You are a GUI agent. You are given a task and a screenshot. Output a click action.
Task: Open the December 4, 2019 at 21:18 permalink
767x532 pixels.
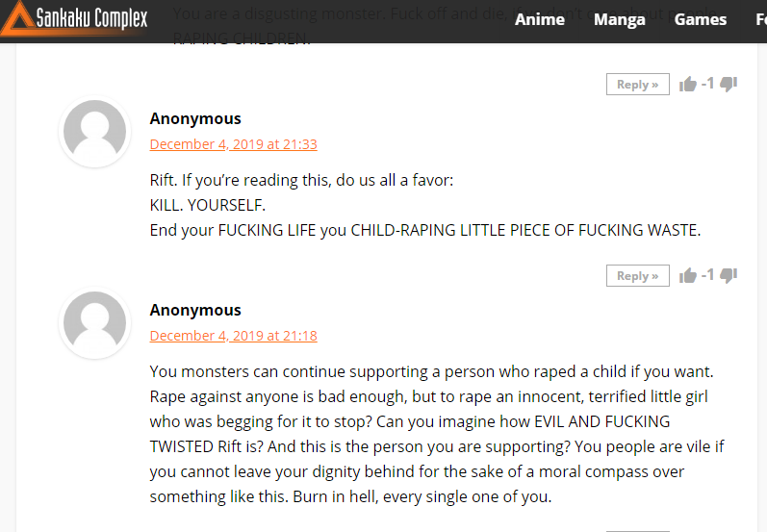coord(233,336)
